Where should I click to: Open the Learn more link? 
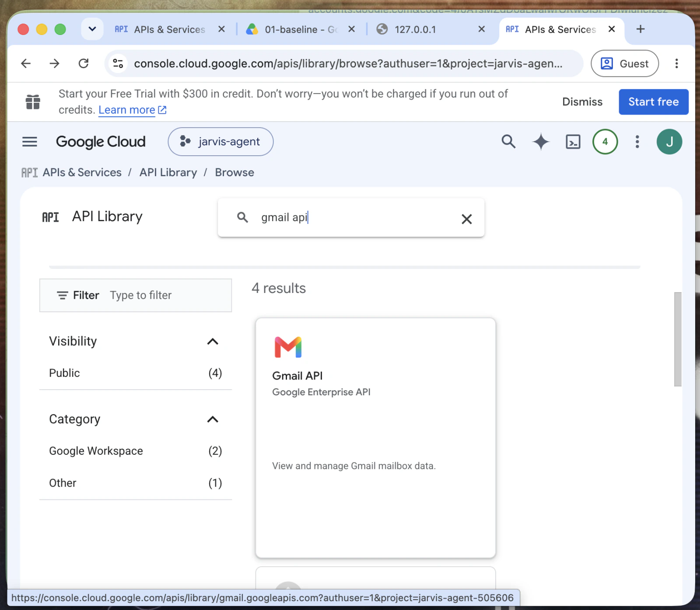pos(133,110)
